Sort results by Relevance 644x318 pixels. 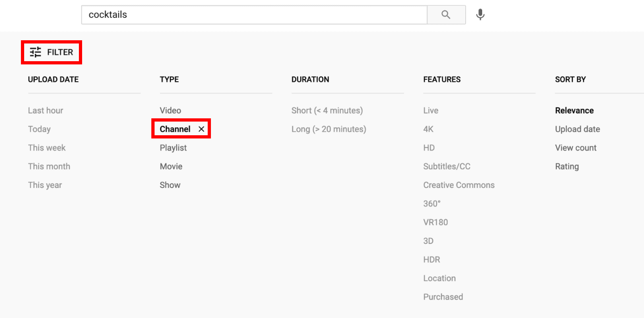click(574, 111)
